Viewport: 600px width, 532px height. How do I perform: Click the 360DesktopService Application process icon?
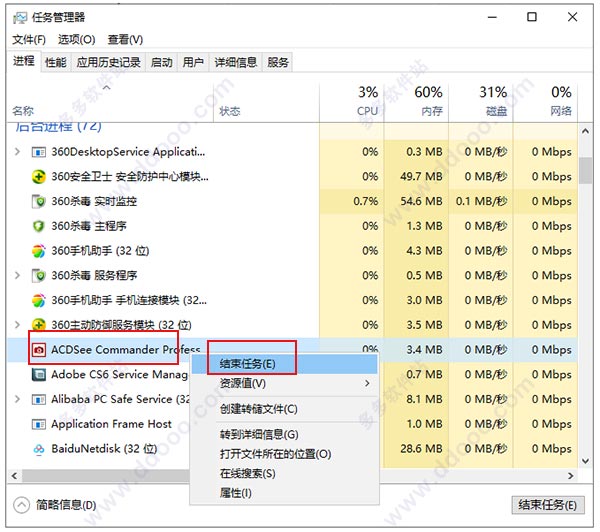coord(39,152)
